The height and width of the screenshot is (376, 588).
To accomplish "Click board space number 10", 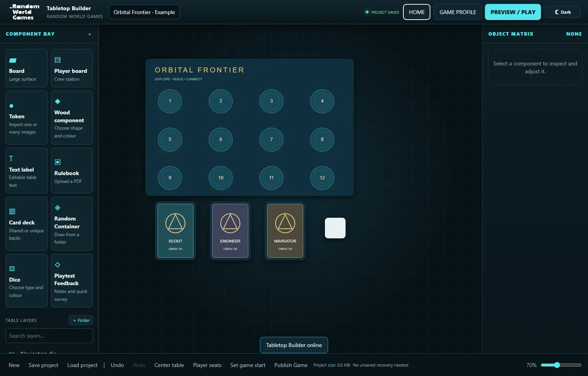I will (x=220, y=178).
